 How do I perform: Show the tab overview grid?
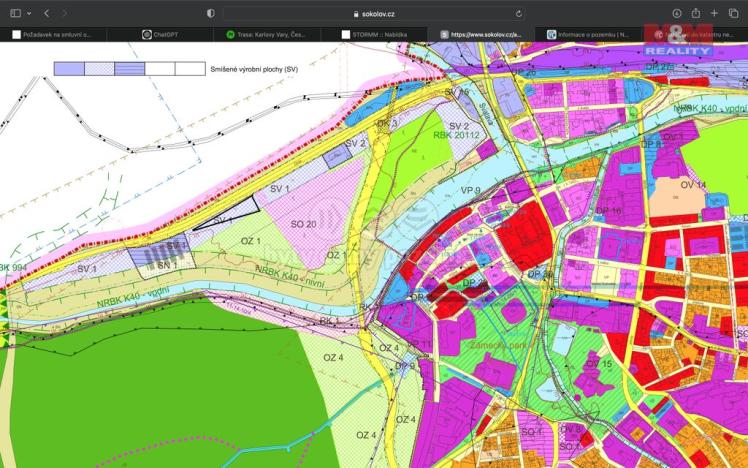pyautogui.click(x=733, y=13)
